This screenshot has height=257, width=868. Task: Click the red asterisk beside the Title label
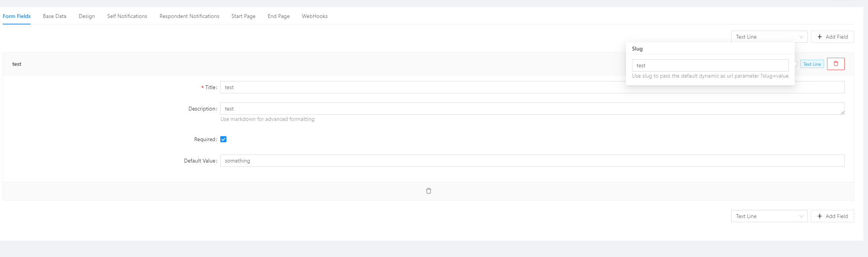click(x=202, y=87)
